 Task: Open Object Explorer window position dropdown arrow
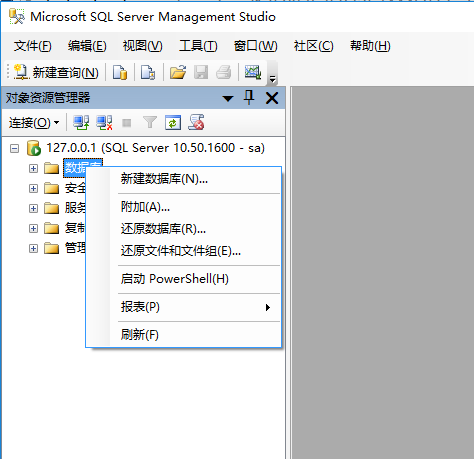(228, 99)
